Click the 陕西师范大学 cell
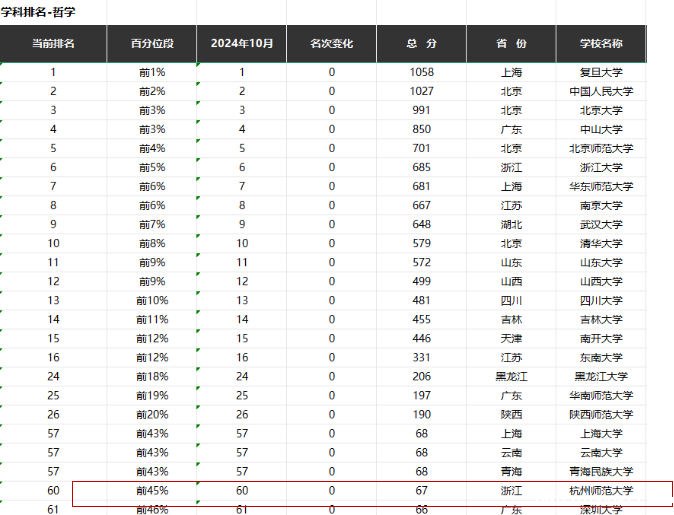 (601, 414)
